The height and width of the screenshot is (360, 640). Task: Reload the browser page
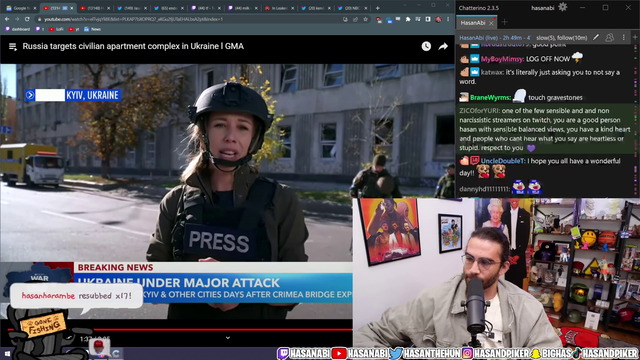pos(27,19)
